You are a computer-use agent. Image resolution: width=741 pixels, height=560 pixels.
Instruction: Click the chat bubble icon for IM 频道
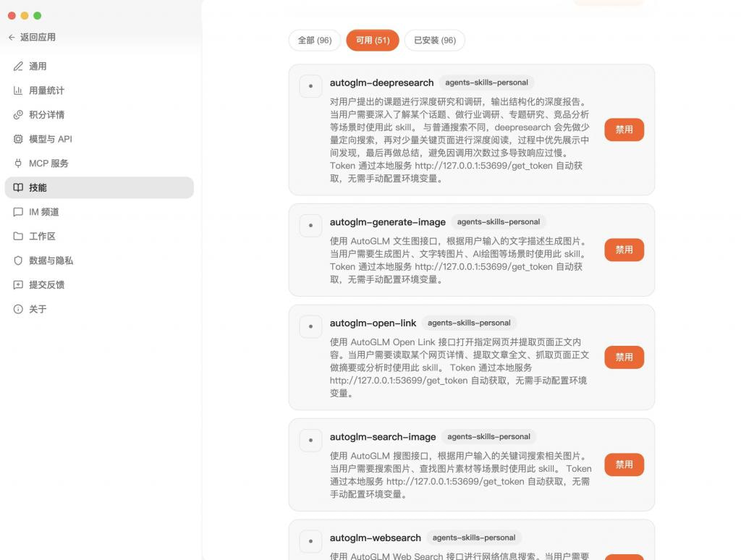(x=18, y=212)
